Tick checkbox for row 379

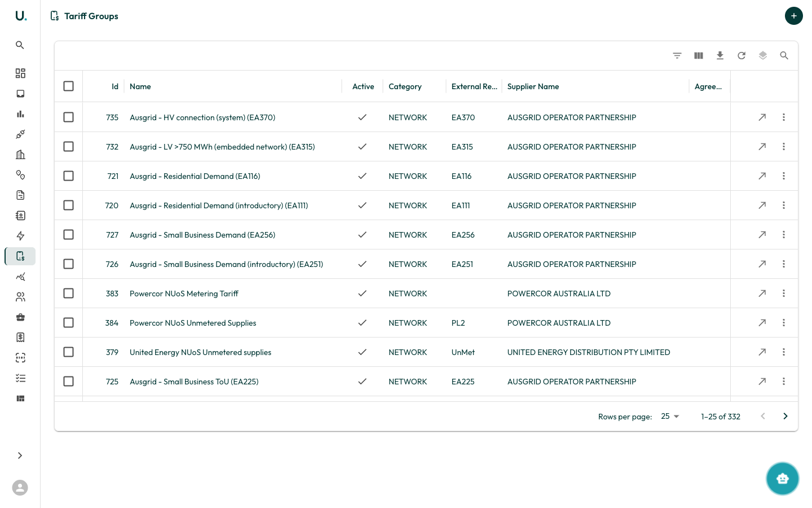pyautogui.click(x=69, y=352)
